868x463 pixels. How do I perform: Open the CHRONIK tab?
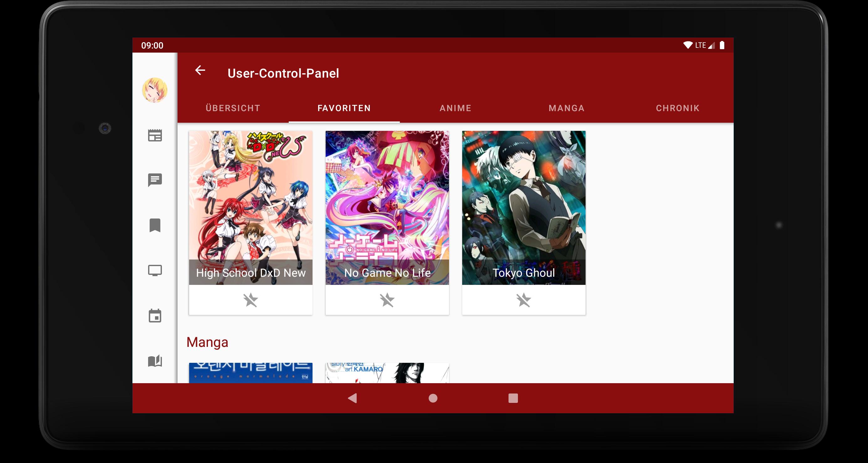tap(678, 108)
